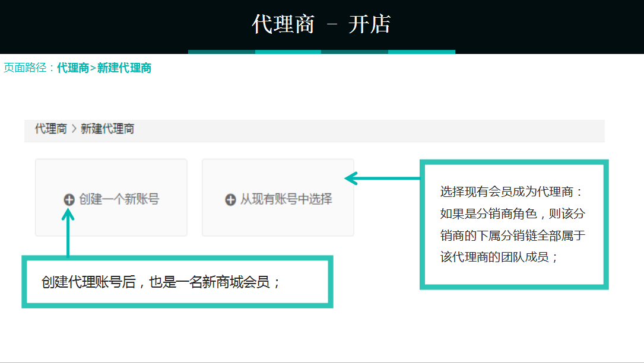Image resolution: width=644 pixels, height=363 pixels.
Task: Click the 新建代理商 link in the page path
Action: click(125, 68)
